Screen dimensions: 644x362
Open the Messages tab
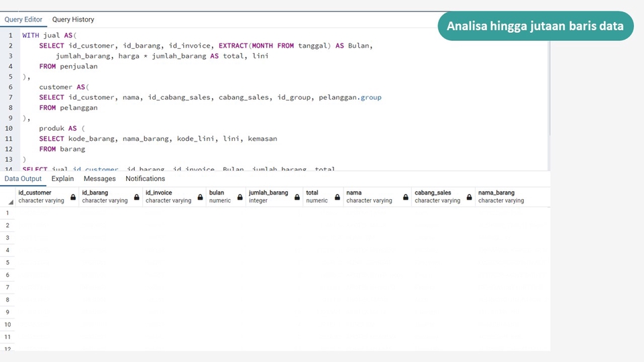coord(100,178)
